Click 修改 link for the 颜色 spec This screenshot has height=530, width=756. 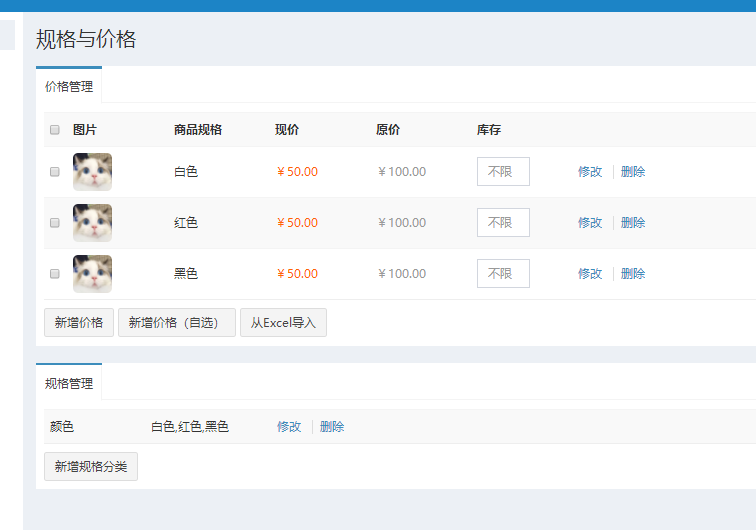coord(289,427)
